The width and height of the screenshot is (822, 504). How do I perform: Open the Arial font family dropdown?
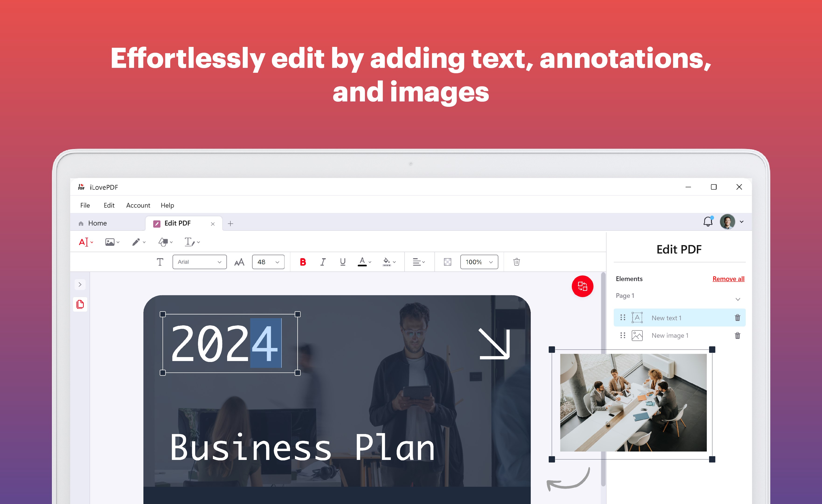(199, 262)
